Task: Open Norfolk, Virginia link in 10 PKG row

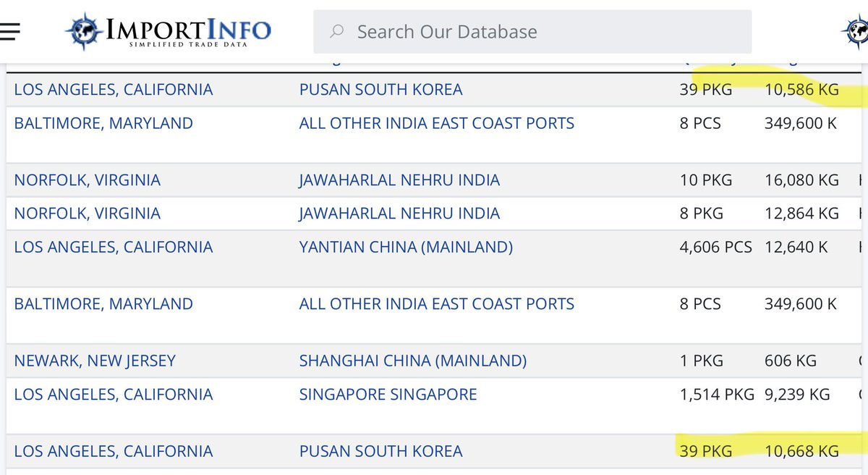Action: (88, 180)
